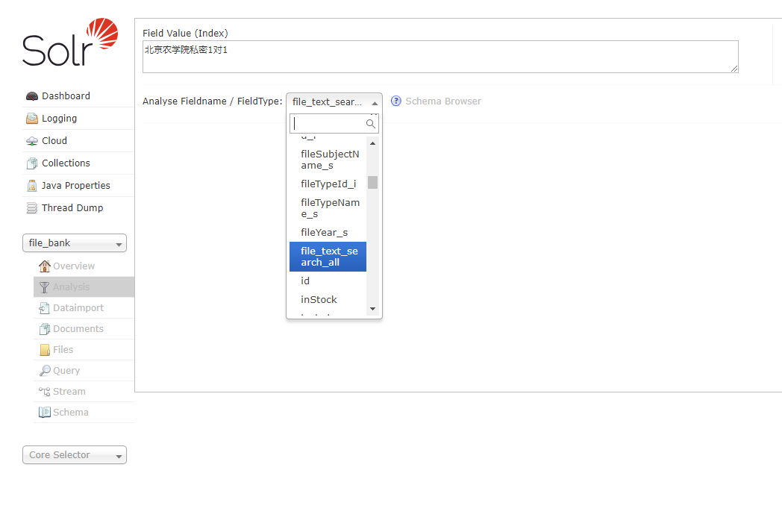The image size is (782, 532).
Task: Click the Stream icon
Action: [44, 392]
